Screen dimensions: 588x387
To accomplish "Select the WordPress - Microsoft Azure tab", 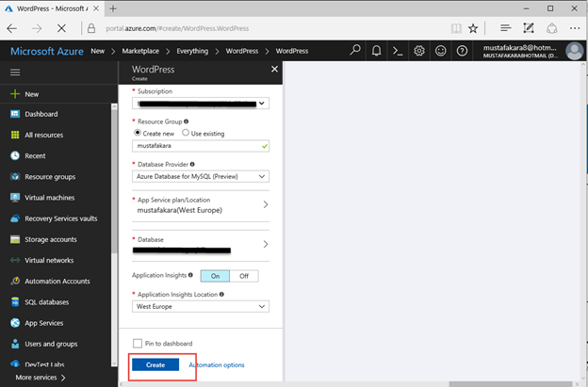I will [x=52, y=8].
